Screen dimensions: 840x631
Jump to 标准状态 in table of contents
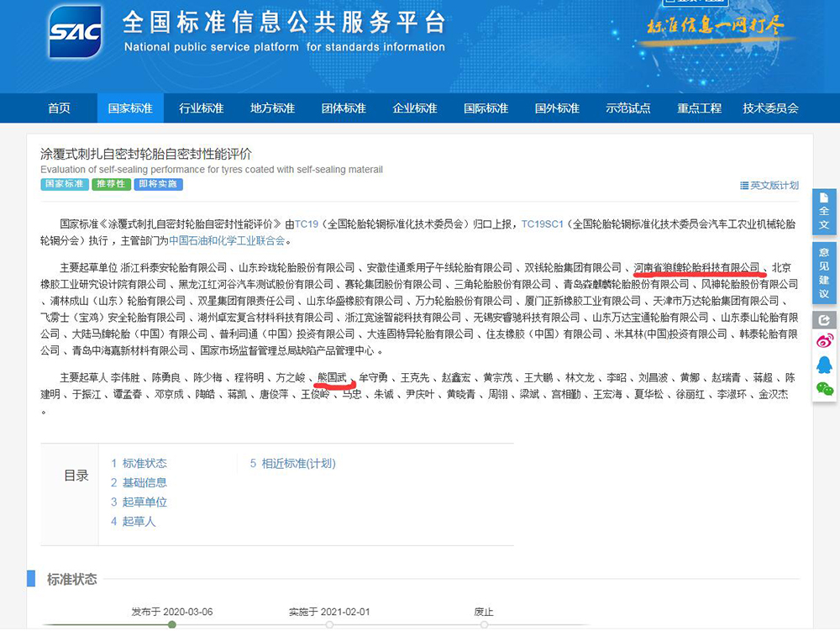pyautogui.click(x=139, y=463)
